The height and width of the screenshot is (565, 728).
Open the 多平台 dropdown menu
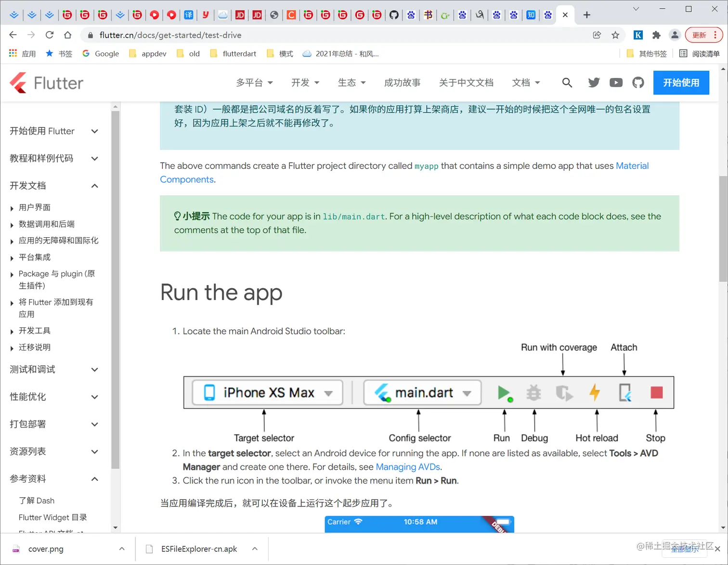tap(254, 83)
